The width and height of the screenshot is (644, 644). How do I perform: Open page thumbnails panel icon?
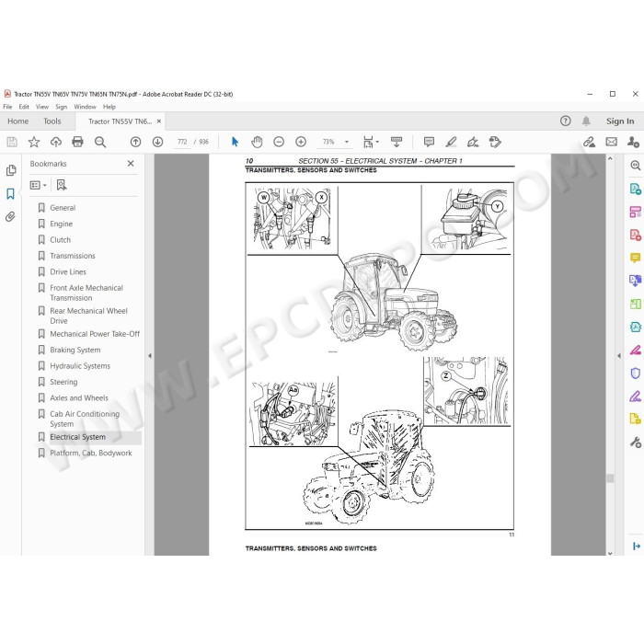click(11, 170)
